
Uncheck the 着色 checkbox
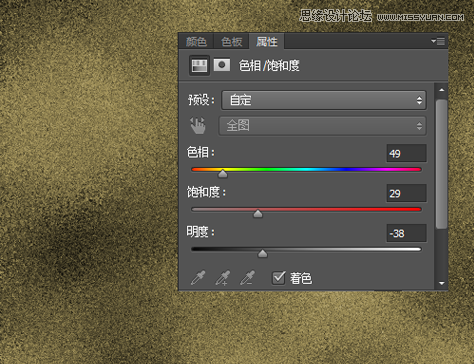[x=279, y=278]
